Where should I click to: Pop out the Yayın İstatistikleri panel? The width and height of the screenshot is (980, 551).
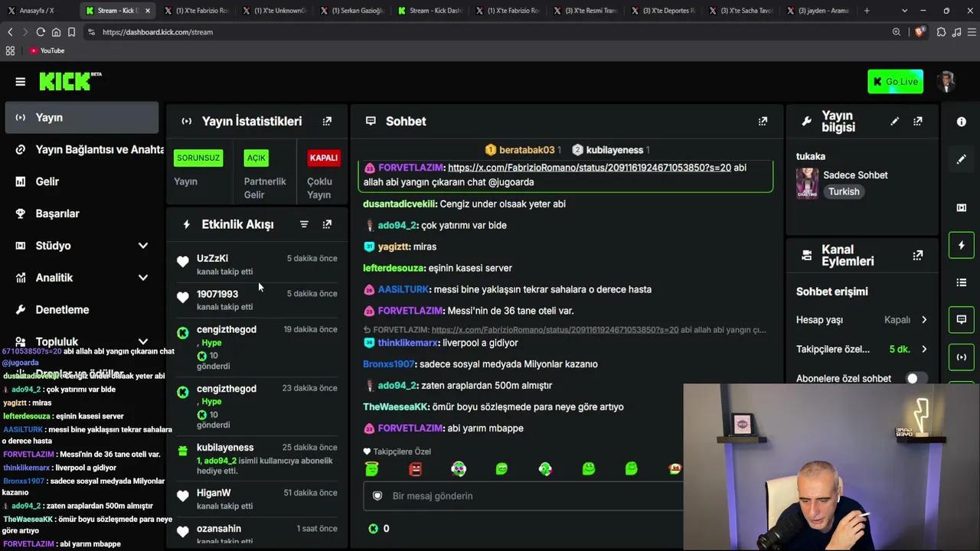pyautogui.click(x=327, y=121)
